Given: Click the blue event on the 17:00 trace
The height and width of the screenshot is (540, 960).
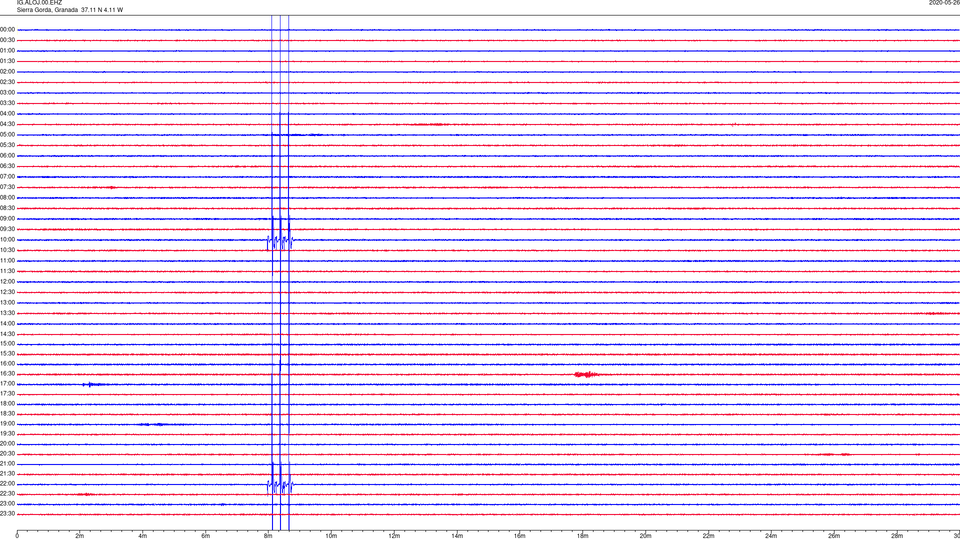Looking at the screenshot, I should 93,384.
